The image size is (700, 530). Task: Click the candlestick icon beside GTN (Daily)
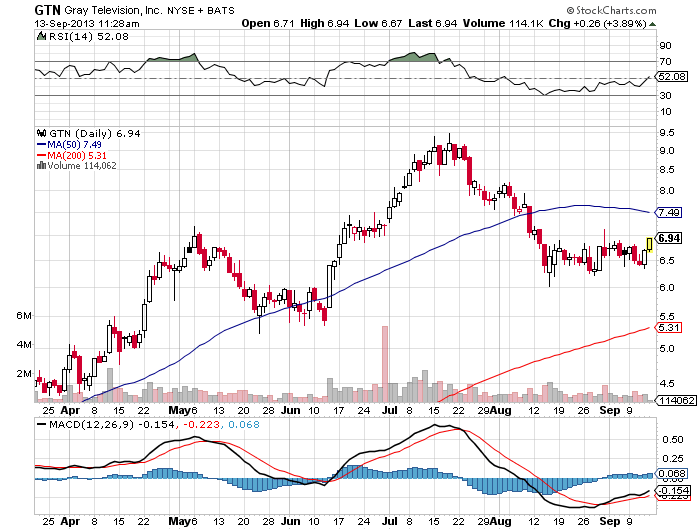coord(42,133)
